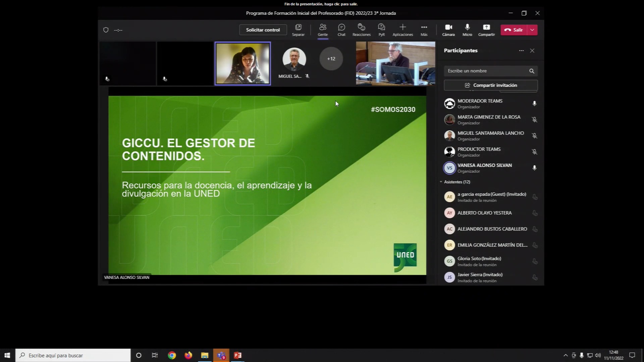
Task: Click the VANESA ALONSO SILVAN name label on slide
Action: pyautogui.click(x=127, y=277)
